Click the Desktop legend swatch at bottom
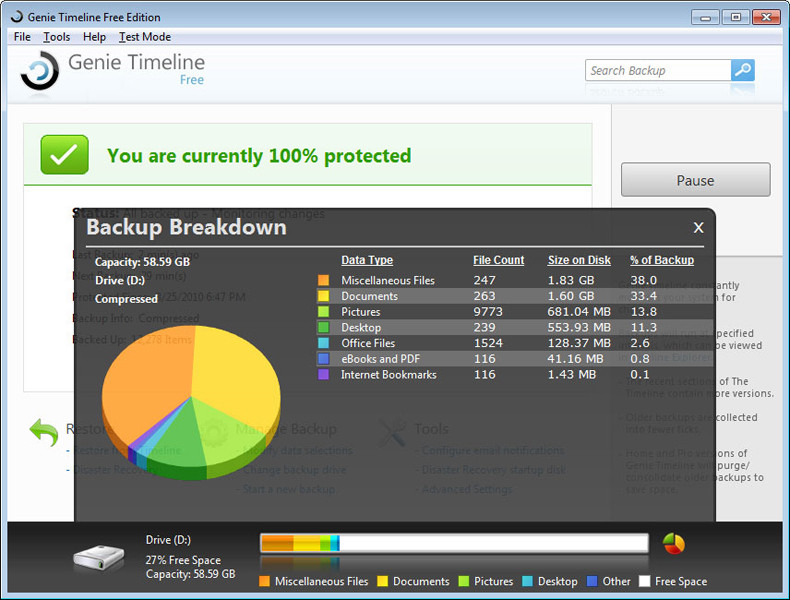The height and width of the screenshot is (600, 790). (527, 581)
